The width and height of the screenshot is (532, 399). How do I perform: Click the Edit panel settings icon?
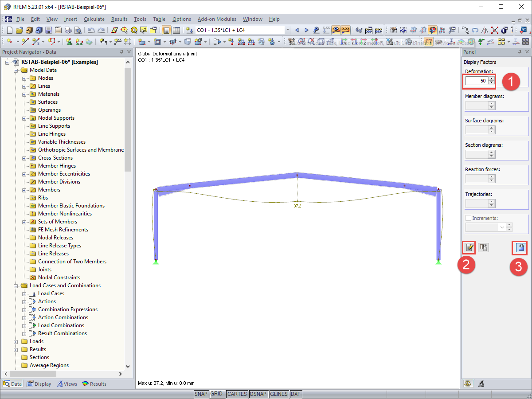click(469, 247)
